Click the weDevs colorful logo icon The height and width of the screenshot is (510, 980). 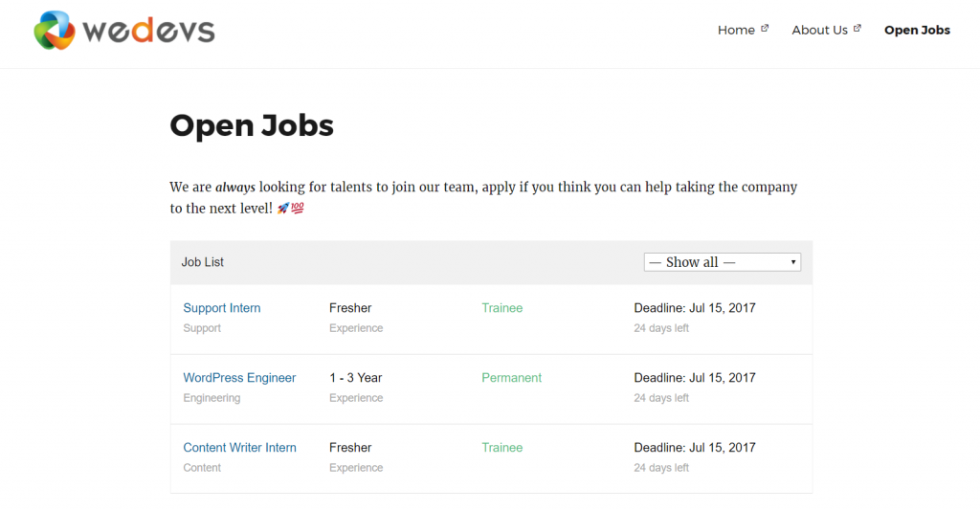55,31
